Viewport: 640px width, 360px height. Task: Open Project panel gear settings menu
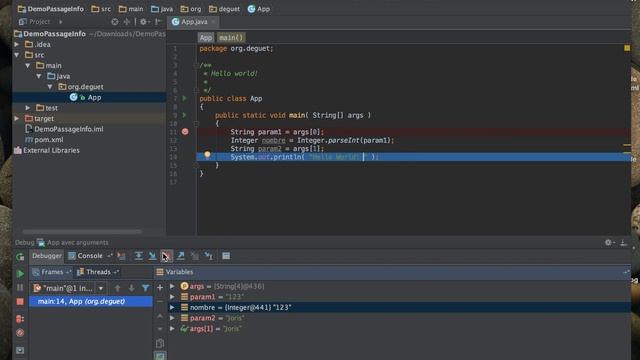144,22
